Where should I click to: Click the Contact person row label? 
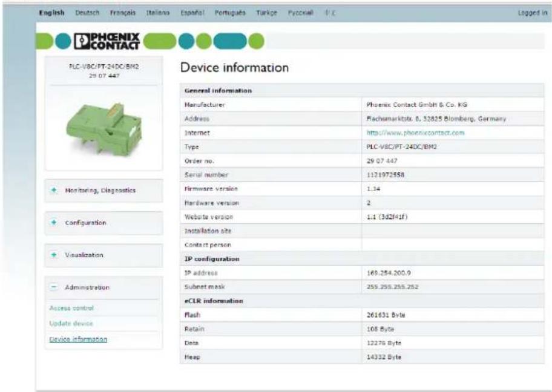pyautogui.click(x=208, y=245)
